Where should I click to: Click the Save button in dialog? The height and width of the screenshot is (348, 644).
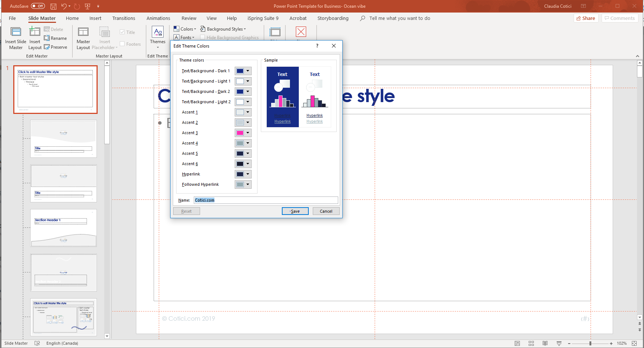coord(295,211)
